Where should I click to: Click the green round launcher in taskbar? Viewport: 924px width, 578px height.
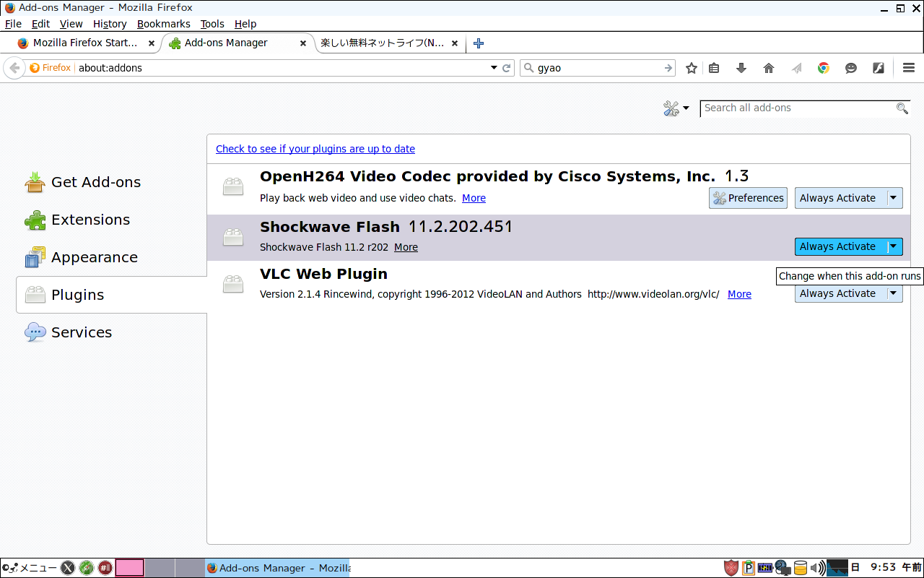pyautogui.click(x=87, y=568)
